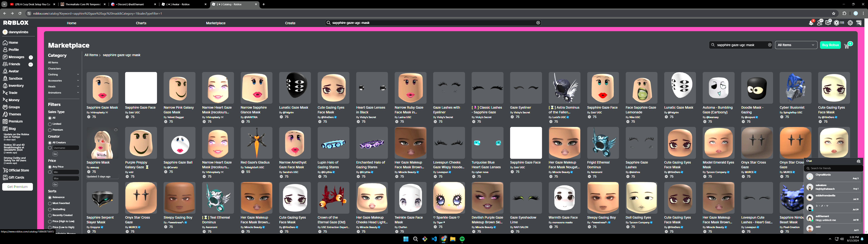Open the Lunatic Gaze Mask item thumbnail
Image resolution: width=868 pixels, height=244 pixels.
295,88
